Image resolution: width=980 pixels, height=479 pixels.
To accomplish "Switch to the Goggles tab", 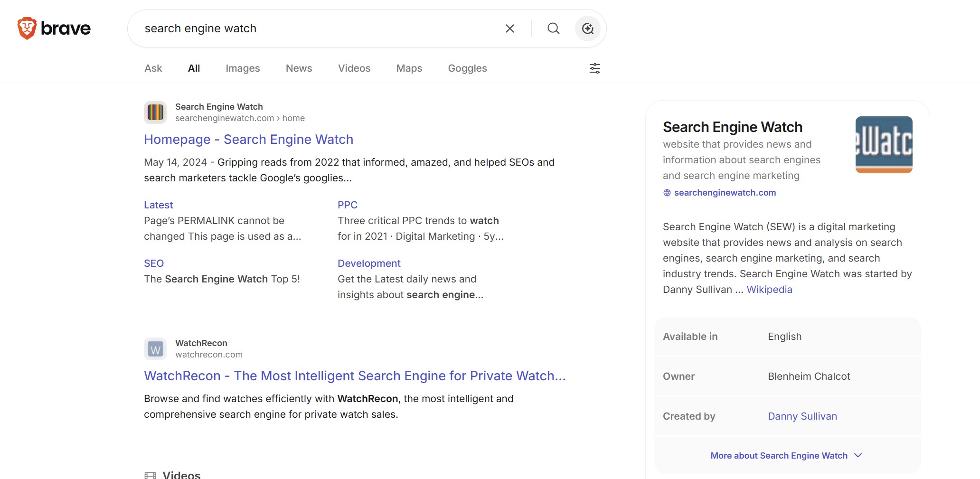I will [x=468, y=68].
